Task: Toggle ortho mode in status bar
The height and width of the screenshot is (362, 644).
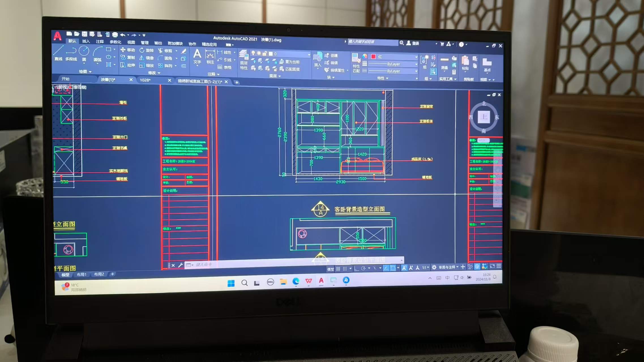Action: pos(356,268)
